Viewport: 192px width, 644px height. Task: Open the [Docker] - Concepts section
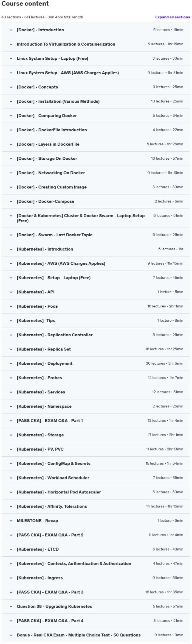(96, 87)
